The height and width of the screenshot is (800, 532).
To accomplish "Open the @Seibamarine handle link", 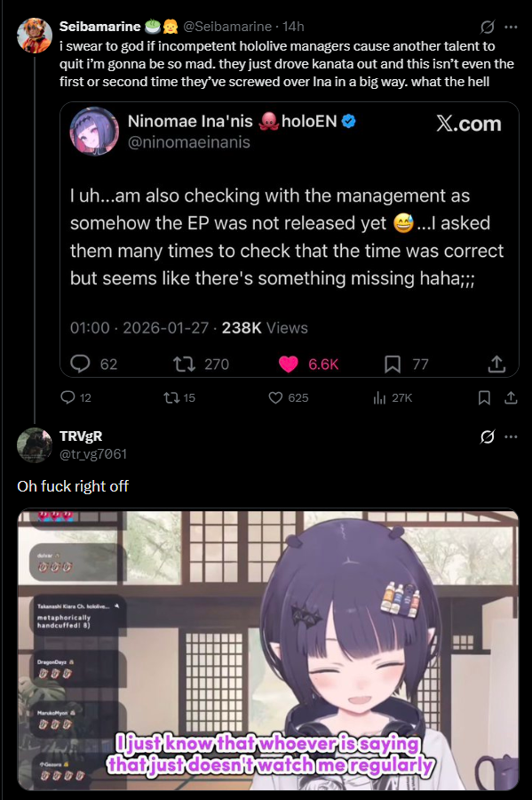I will 227,27.
